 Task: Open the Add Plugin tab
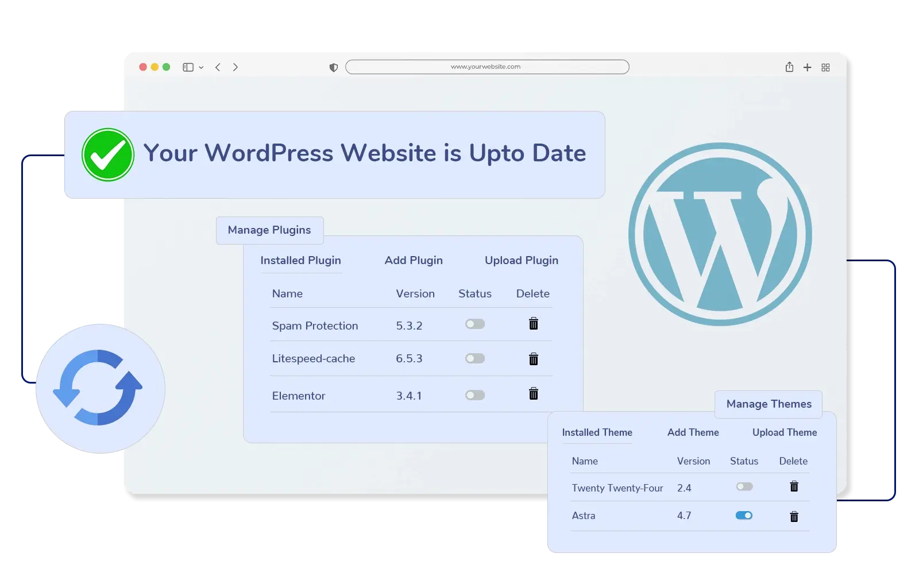(x=414, y=260)
